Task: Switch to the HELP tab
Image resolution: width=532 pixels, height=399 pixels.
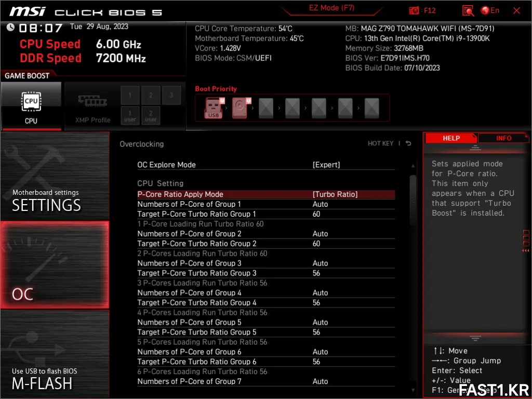Action: pos(451,138)
